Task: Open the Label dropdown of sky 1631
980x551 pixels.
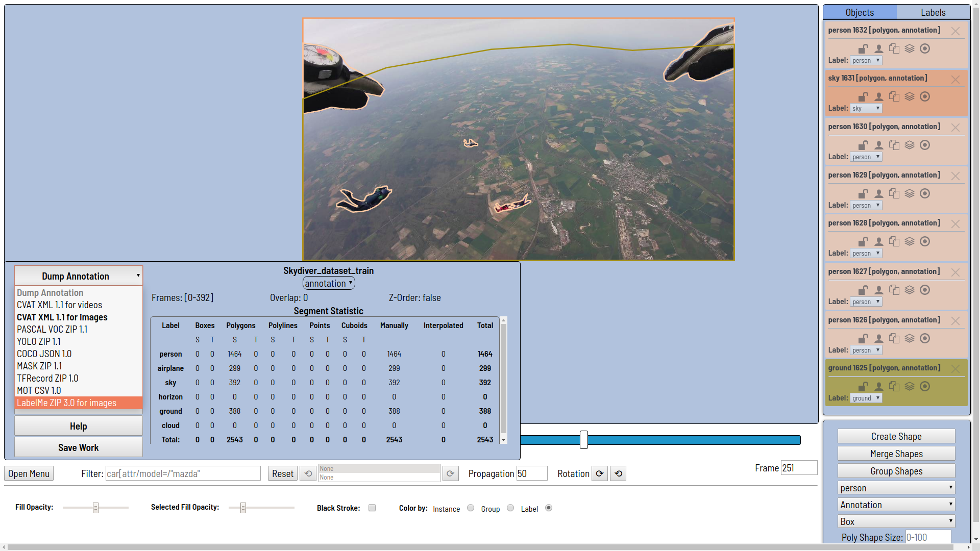Action: [866, 108]
